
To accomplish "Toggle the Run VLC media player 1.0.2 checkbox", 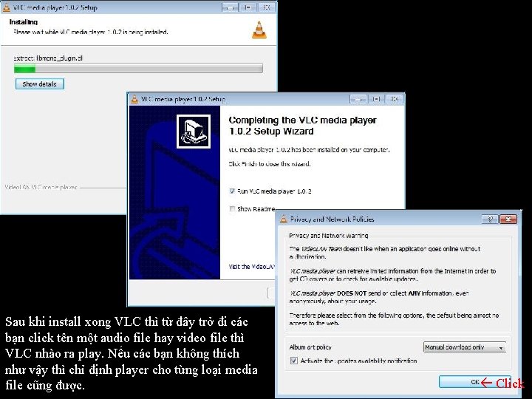I will pos(232,191).
